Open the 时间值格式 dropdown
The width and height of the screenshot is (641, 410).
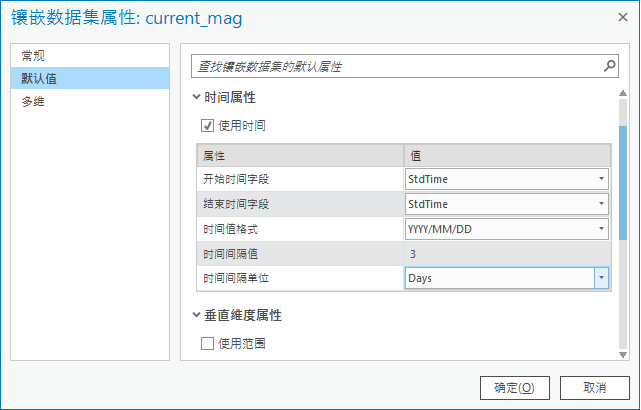[601, 229]
